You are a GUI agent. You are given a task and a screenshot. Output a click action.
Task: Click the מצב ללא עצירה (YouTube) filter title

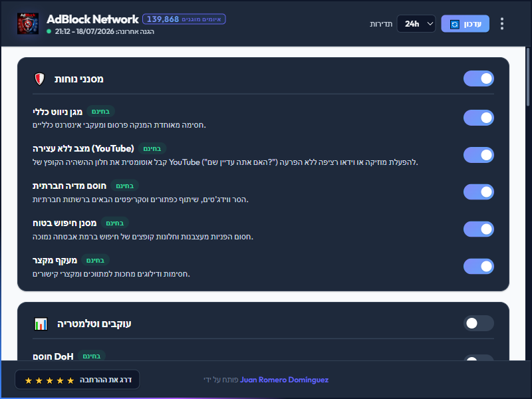tap(84, 148)
